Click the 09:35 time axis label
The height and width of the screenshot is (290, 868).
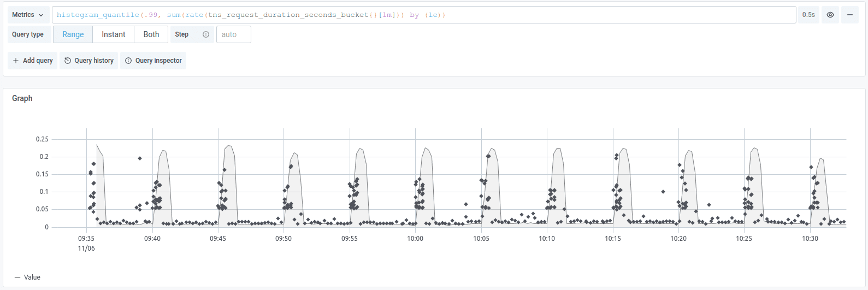tap(86, 239)
